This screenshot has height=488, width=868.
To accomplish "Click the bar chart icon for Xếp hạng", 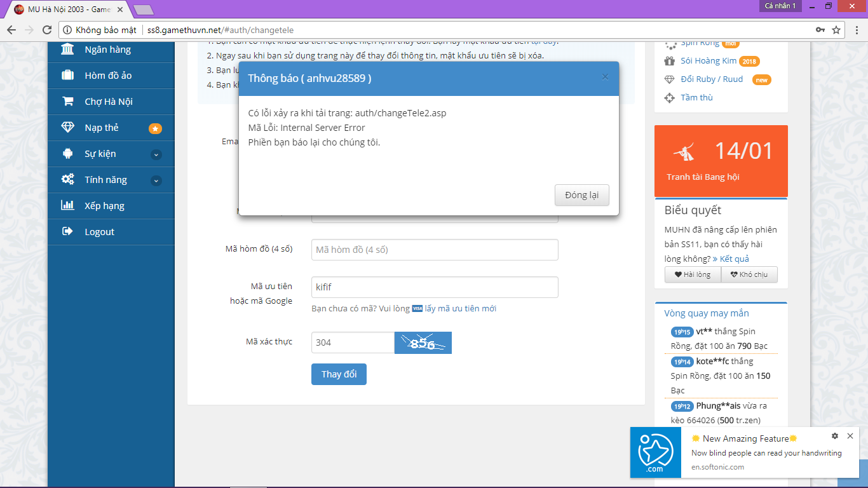I will 67,206.
